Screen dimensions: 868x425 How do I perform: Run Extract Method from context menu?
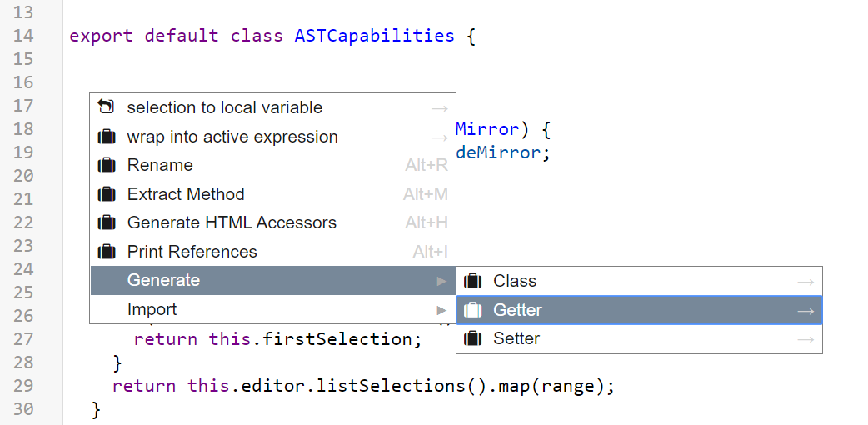point(186,194)
